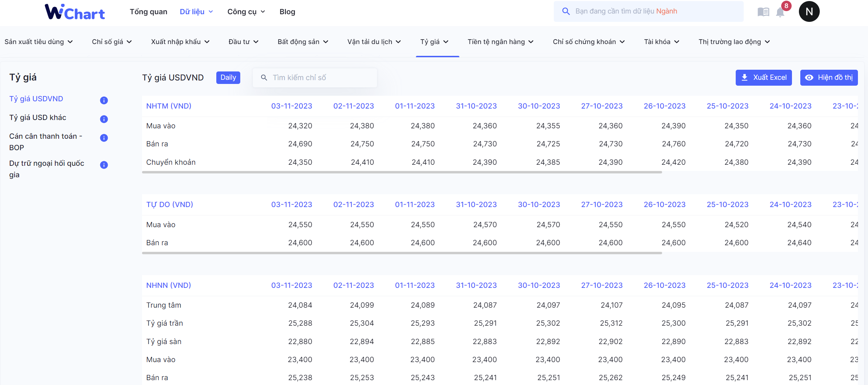Click the Trung tâm value 24,107

pyautogui.click(x=611, y=305)
